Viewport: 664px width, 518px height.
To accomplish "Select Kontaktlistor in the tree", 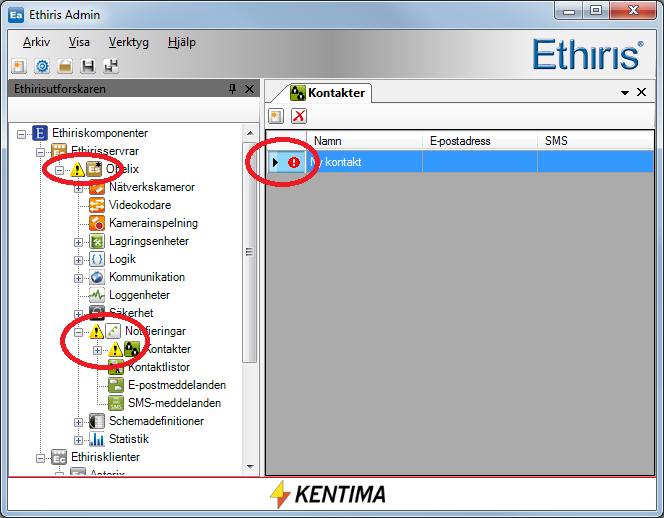I will coord(159,367).
